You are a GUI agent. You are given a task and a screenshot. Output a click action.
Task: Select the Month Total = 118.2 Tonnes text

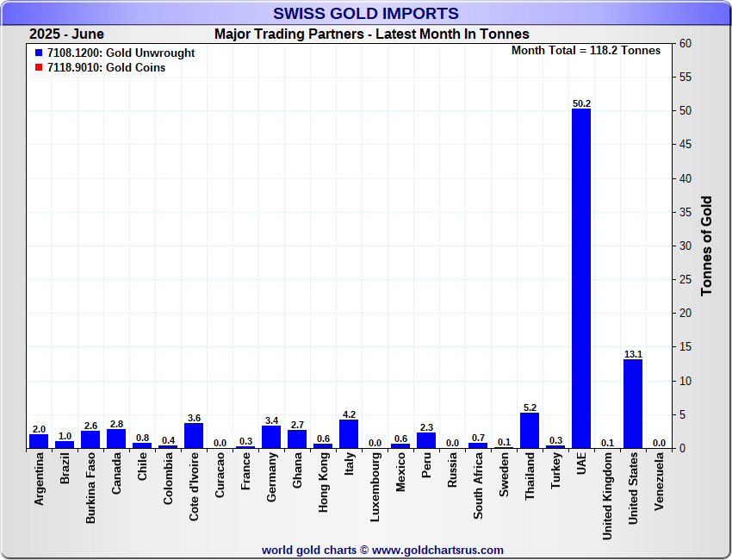tap(586, 51)
